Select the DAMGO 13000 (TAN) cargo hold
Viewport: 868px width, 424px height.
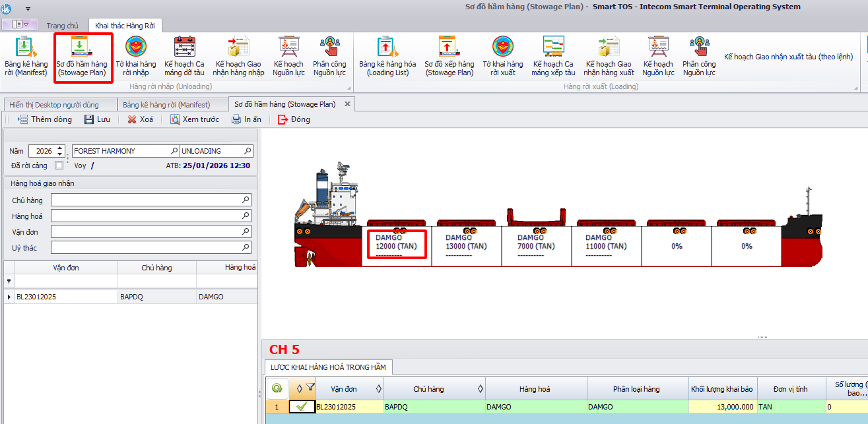coord(467,246)
